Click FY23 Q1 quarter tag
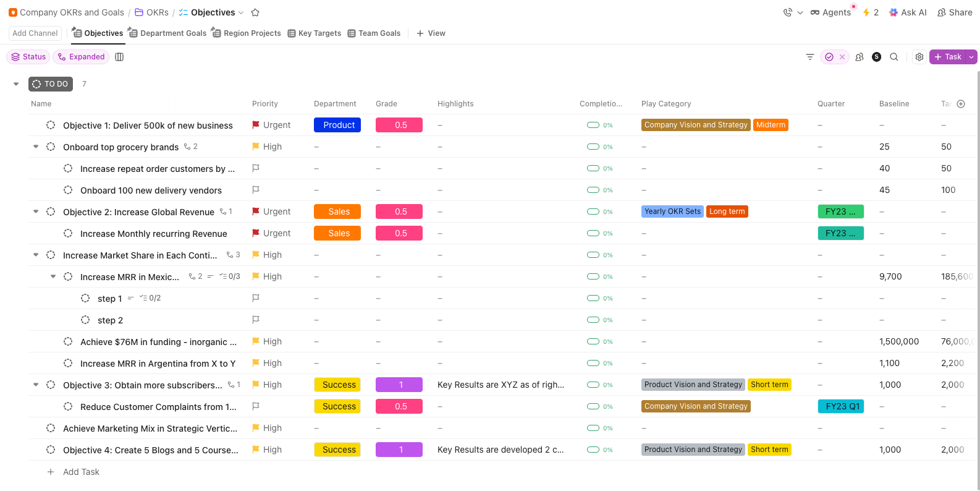 click(x=841, y=406)
